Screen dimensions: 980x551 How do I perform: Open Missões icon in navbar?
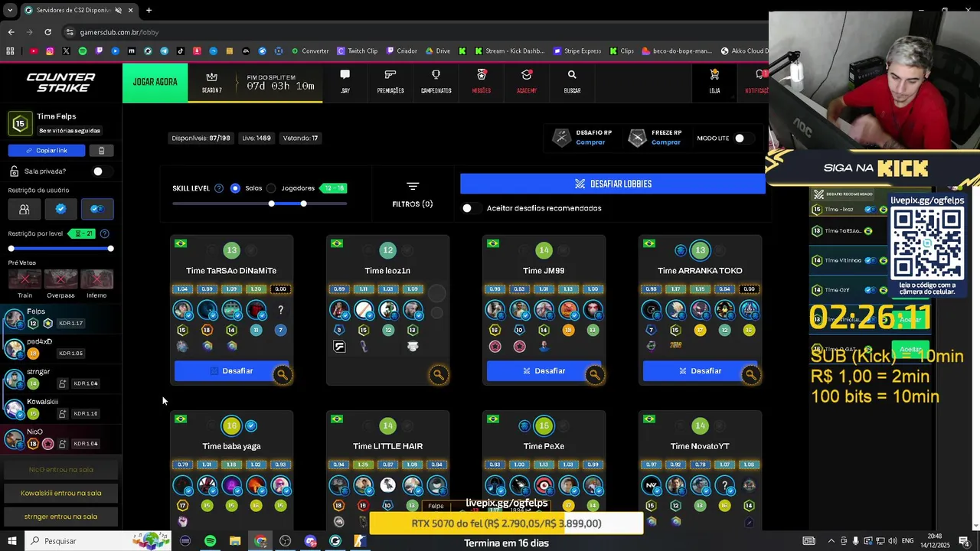click(x=482, y=75)
